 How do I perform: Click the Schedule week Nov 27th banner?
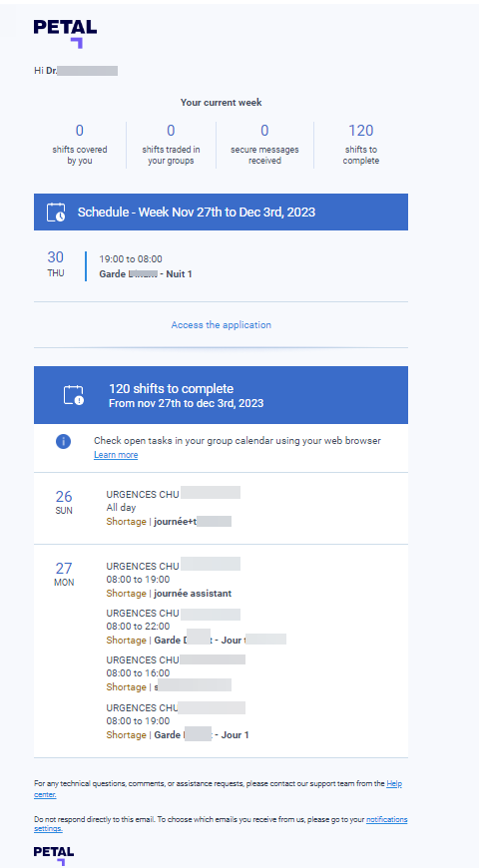[221, 213]
